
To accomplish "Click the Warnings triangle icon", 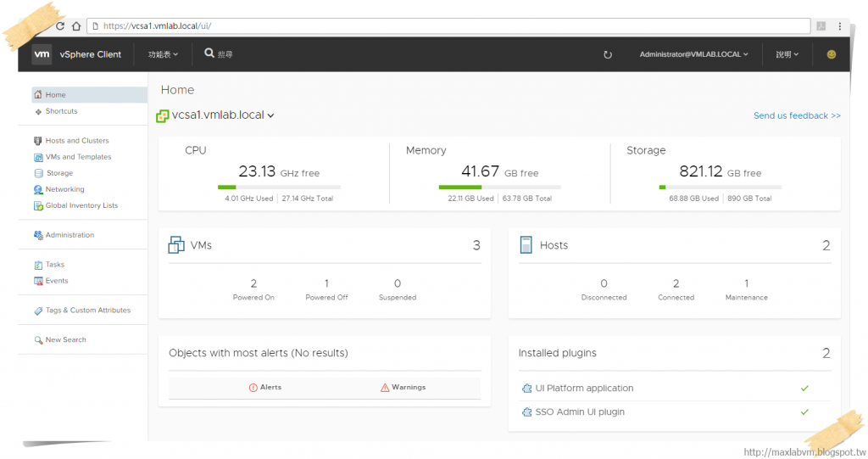I will point(385,388).
